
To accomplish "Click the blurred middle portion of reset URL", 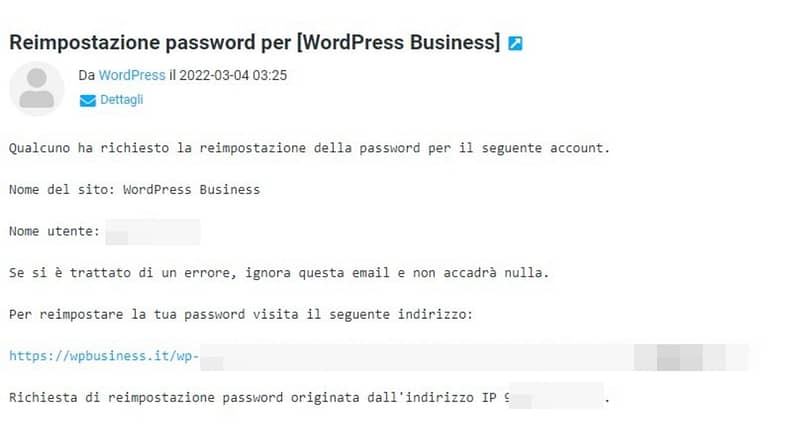I will coord(417,357).
